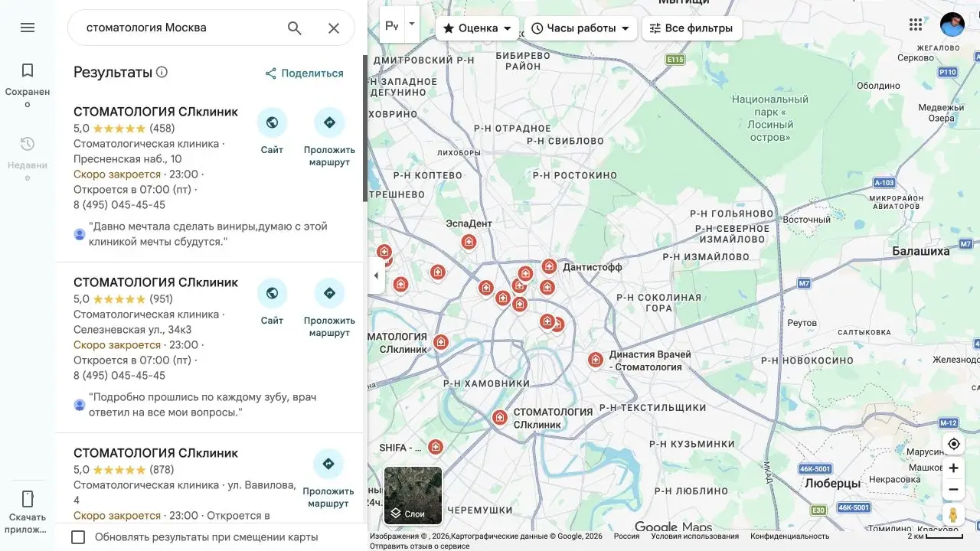The width and height of the screenshot is (980, 551).
Task: Open third СТОМАТОЛОГИЯ СЛклиник result (878 reviews)
Action: (x=155, y=453)
